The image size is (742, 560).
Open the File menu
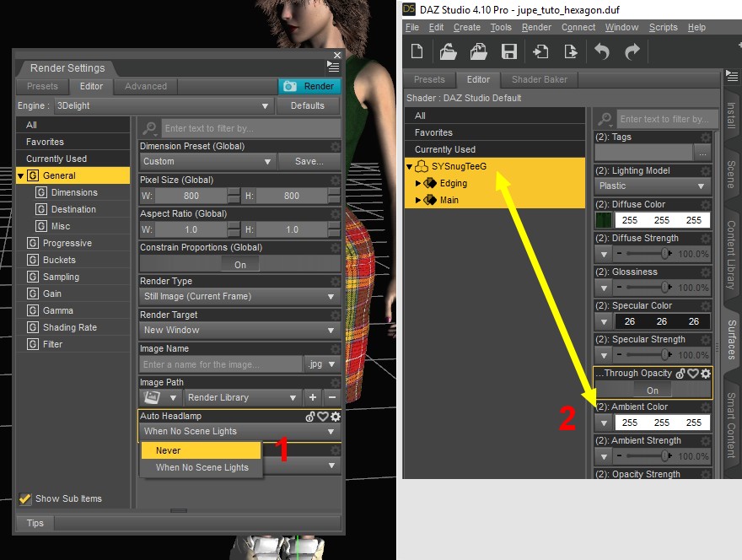(x=412, y=28)
